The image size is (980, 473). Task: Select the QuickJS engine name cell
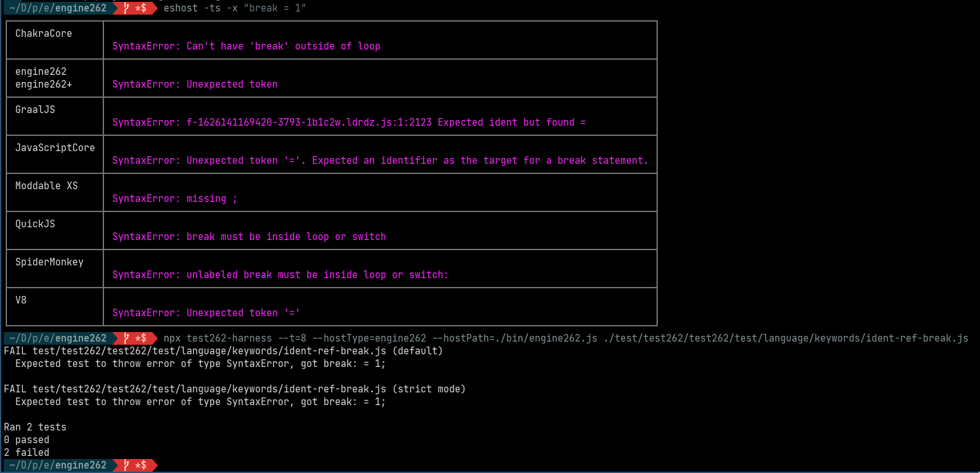tap(55, 230)
